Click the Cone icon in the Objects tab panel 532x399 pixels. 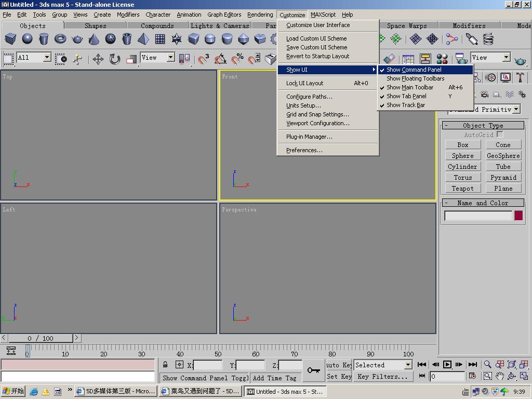tap(94, 39)
